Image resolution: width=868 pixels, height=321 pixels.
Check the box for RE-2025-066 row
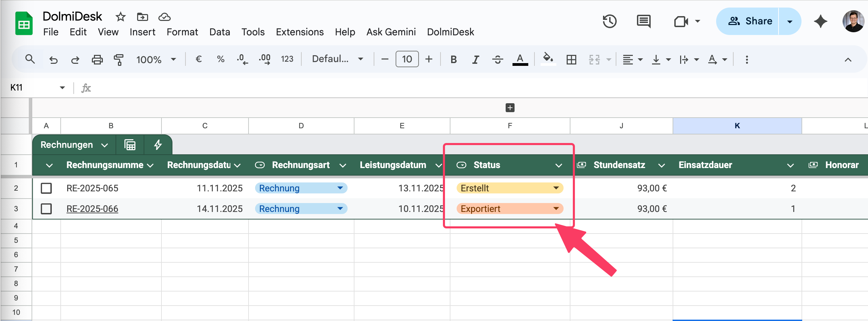46,209
